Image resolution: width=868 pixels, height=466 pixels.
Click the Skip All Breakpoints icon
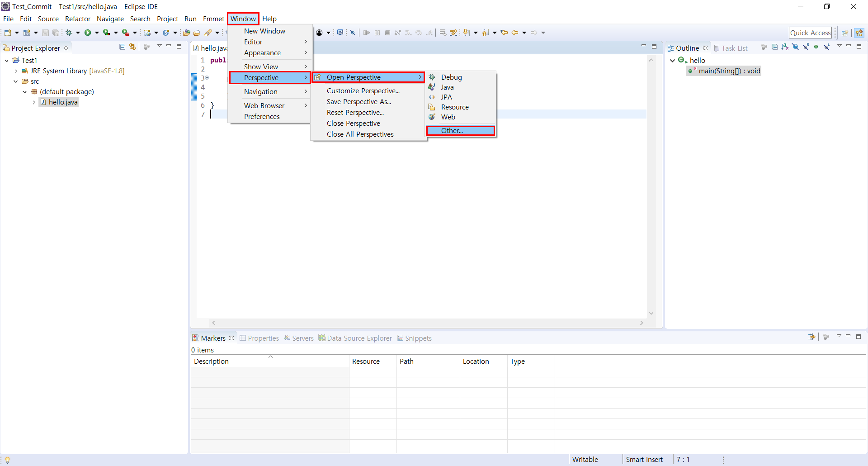pos(353,33)
